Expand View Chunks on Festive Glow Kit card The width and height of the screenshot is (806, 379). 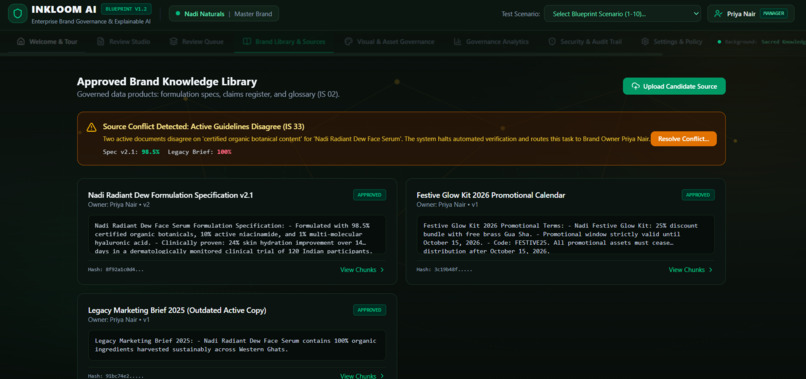click(x=690, y=269)
